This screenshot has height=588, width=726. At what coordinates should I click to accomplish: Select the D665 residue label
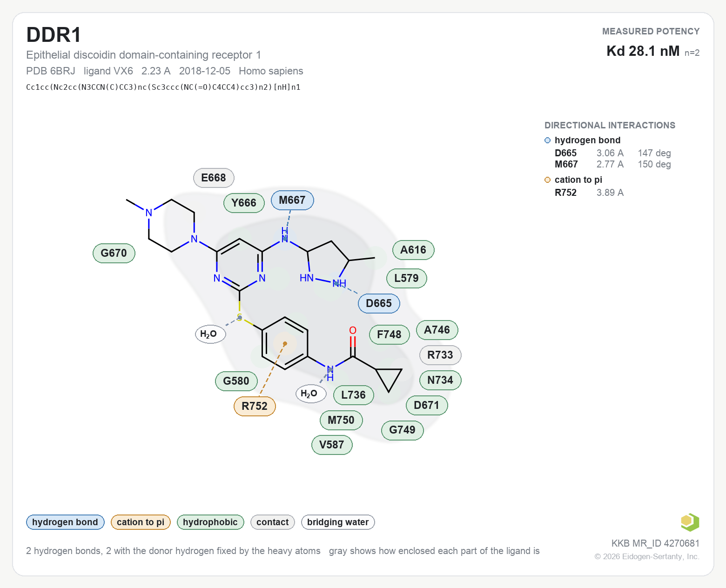379,304
